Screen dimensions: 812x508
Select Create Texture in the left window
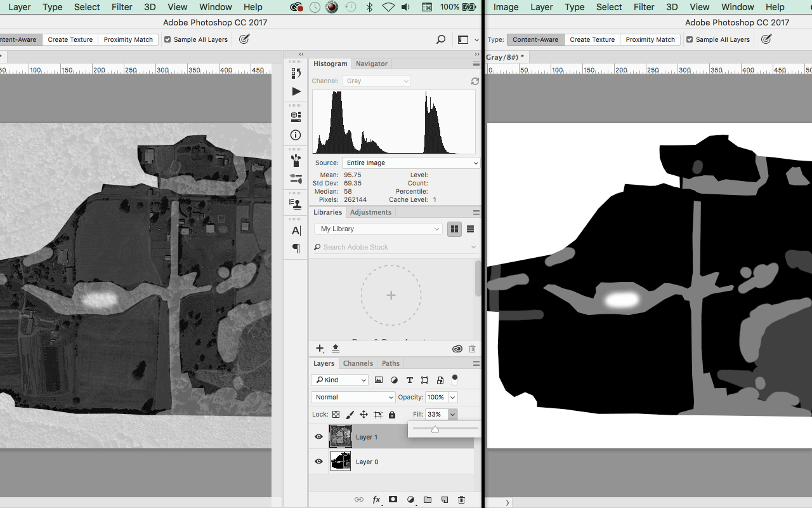70,39
